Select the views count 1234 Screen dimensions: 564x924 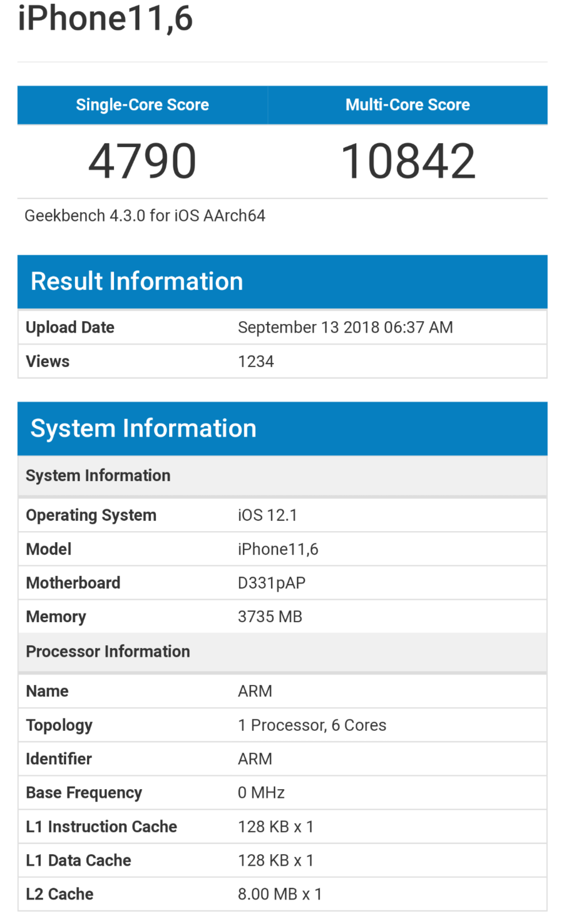pyautogui.click(x=256, y=361)
